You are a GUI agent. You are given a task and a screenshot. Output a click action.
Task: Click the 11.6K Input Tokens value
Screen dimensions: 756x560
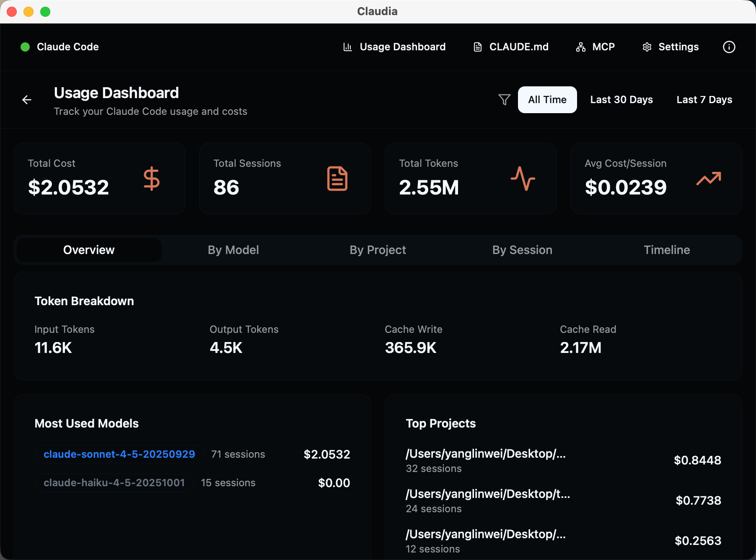[53, 347]
